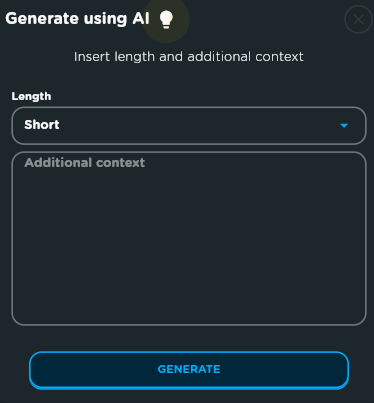The image size is (374, 403).
Task: Focus the Additional context text area
Action: point(189,238)
